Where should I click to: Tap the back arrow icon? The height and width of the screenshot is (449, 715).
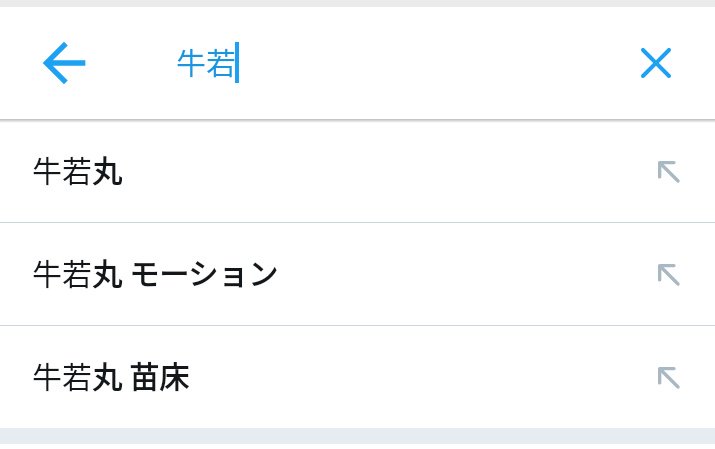pos(64,65)
